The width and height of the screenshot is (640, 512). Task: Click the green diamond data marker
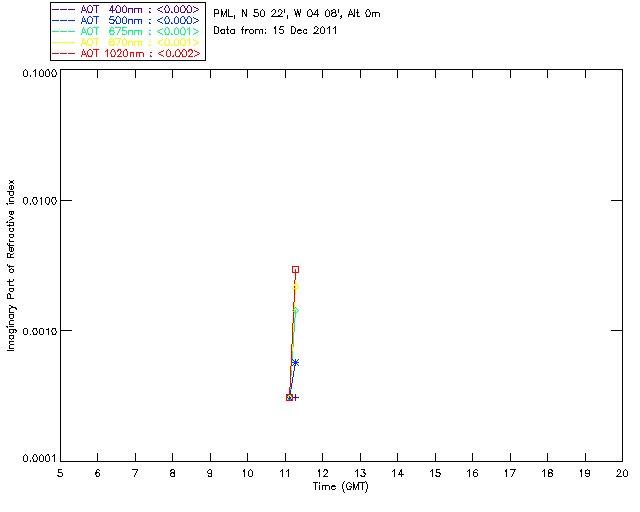[x=296, y=311]
